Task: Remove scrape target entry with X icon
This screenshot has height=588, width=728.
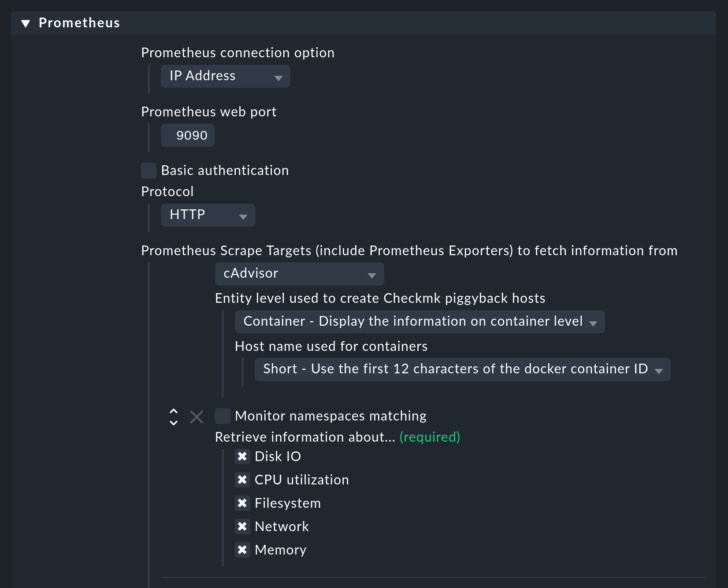Action: click(197, 417)
